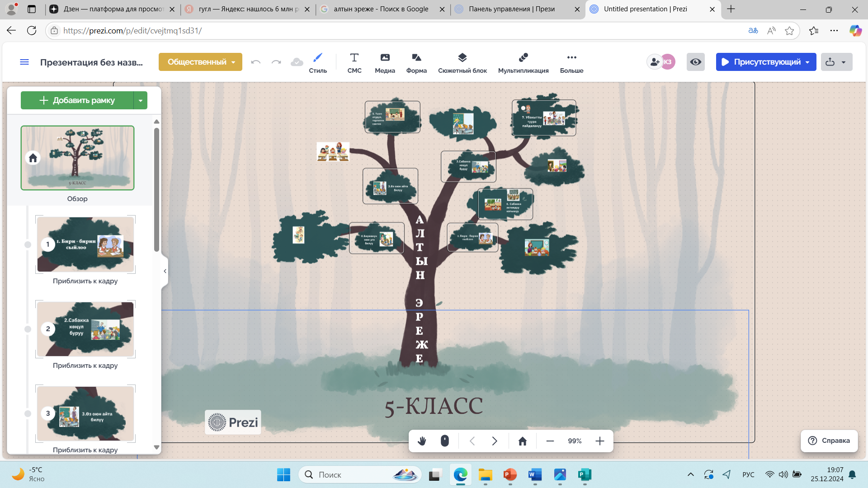Select the classroom image left of tree

[333, 151]
